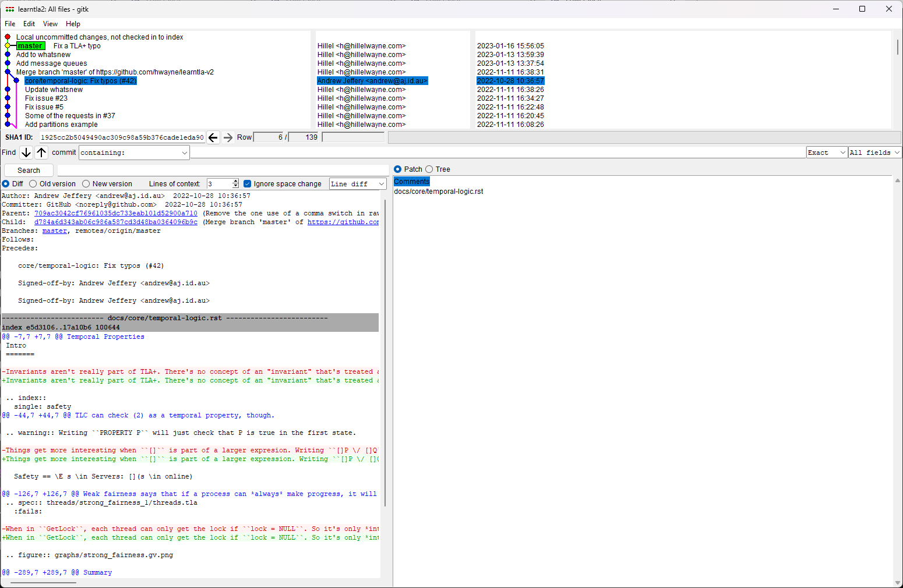
Task: Open the 'All fields' dropdown
Action: pos(874,152)
